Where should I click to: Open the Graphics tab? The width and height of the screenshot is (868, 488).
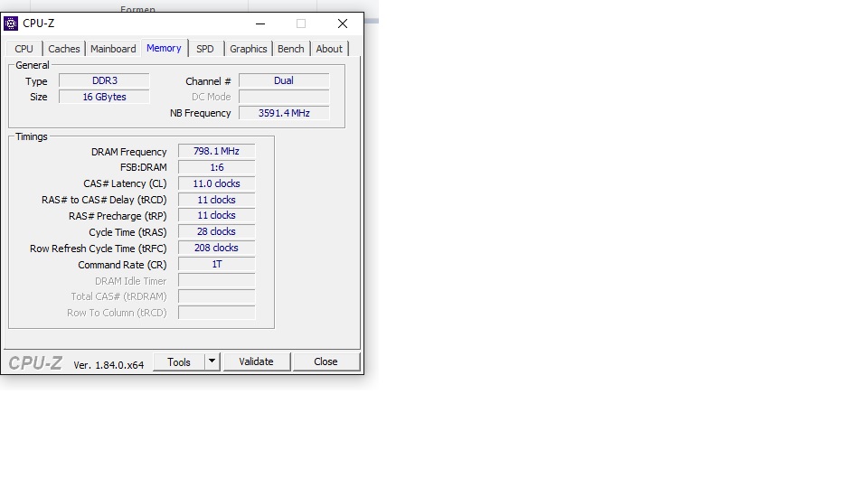(248, 49)
